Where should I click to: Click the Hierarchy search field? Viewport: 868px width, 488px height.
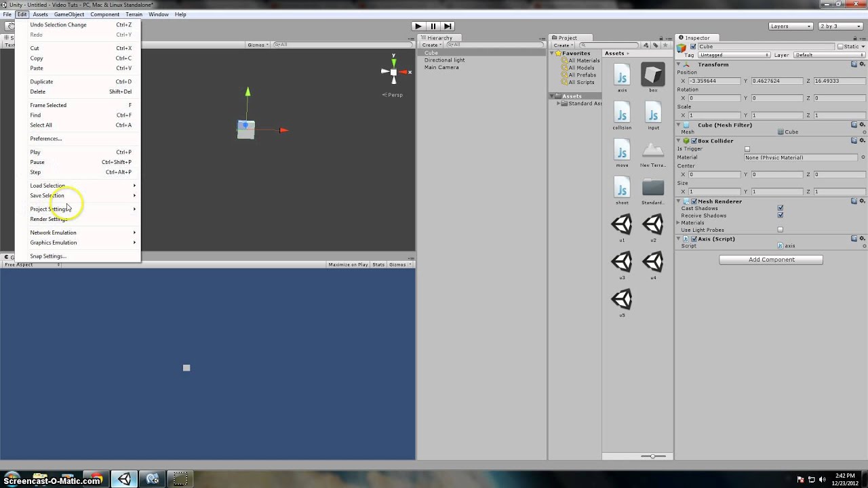click(495, 45)
